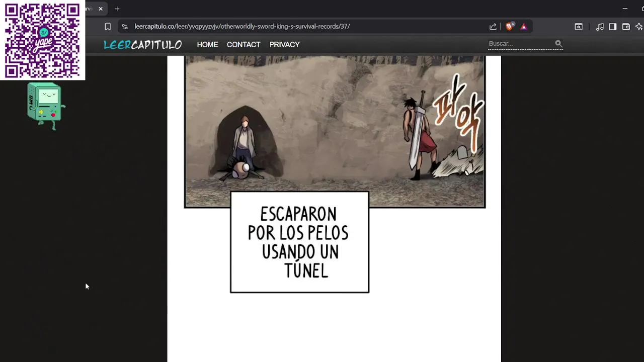Image resolution: width=644 pixels, height=362 pixels.
Task: Focus the Buscar search field
Action: pyautogui.click(x=520, y=44)
